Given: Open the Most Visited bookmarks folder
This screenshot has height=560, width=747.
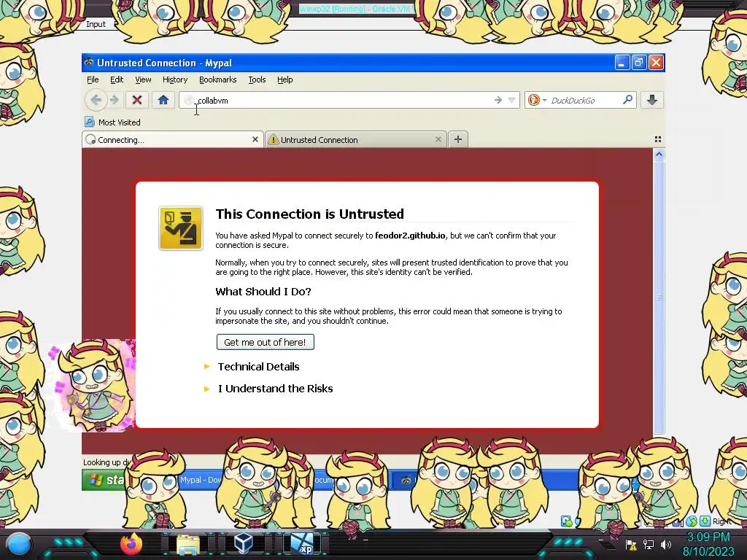Looking at the screenshot, I should point(113,122).
